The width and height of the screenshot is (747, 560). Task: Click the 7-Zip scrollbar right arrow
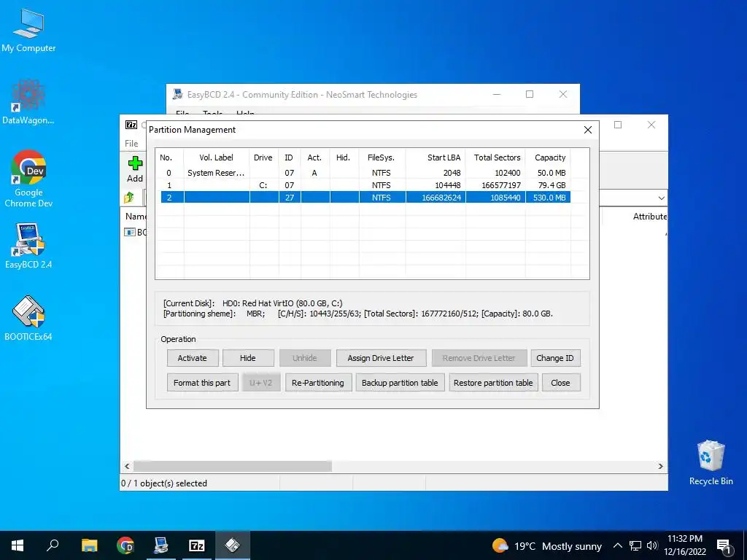[x=661, y=466]
